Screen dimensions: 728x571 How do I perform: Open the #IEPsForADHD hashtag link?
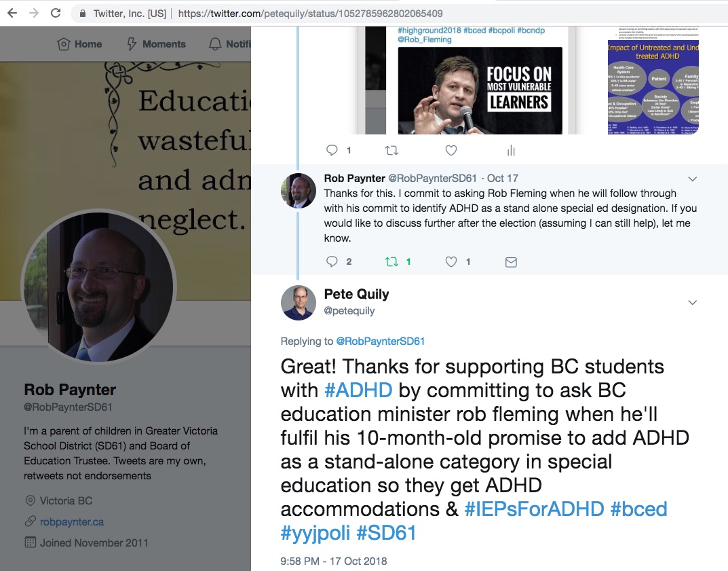(x=534, y=509)
